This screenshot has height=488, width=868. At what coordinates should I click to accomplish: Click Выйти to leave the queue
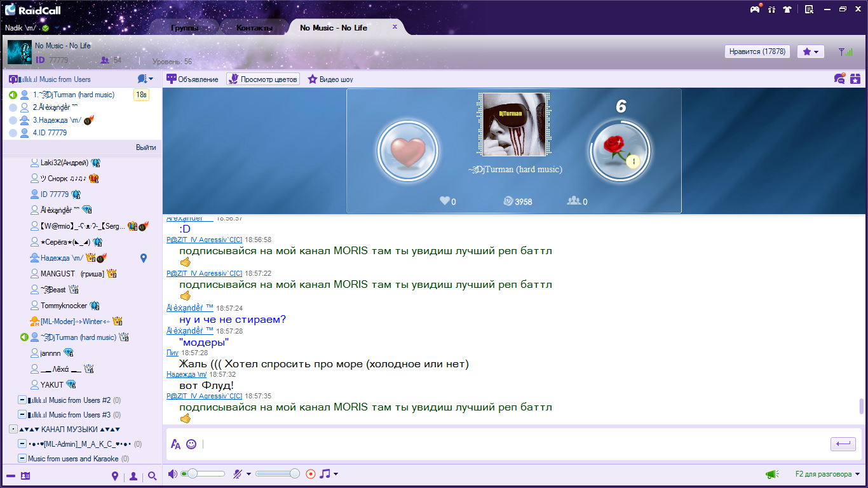(146, 147)
